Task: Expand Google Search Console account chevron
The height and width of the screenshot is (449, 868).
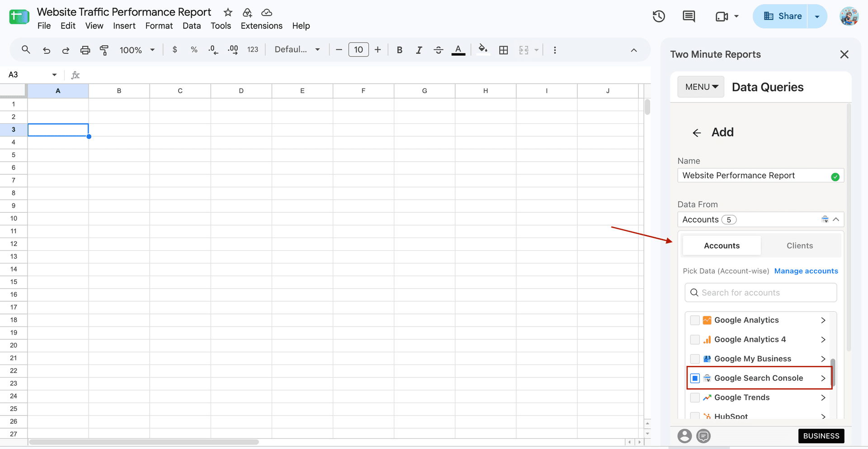Action: (x=823, y=379)
